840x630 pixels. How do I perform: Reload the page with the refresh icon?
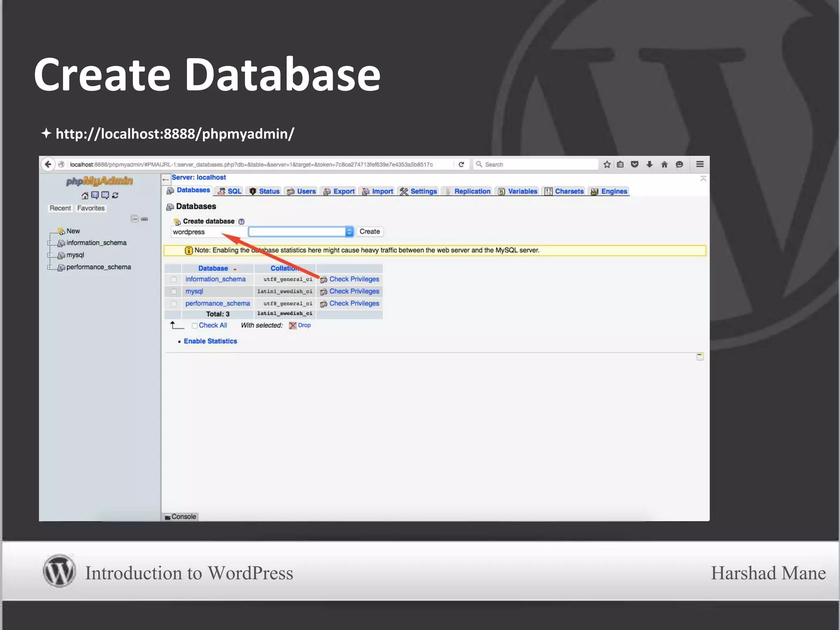coord(461,164)
